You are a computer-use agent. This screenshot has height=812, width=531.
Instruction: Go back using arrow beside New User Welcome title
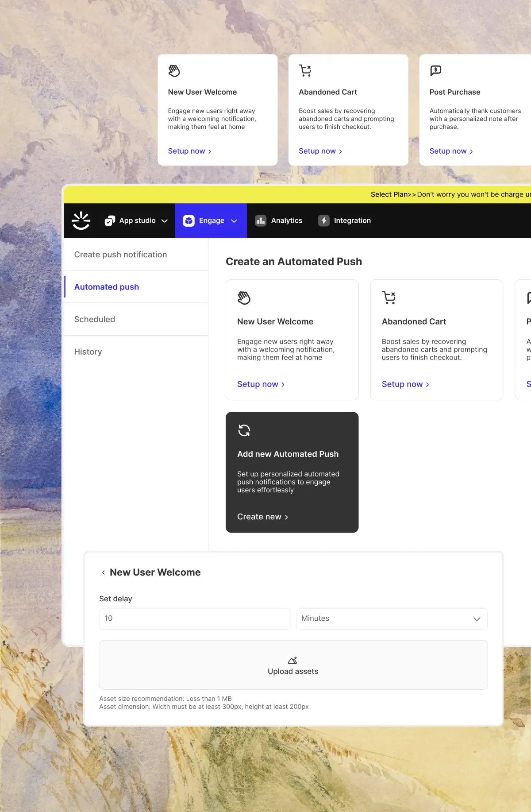pyautogui.click(x=104, y=572)
